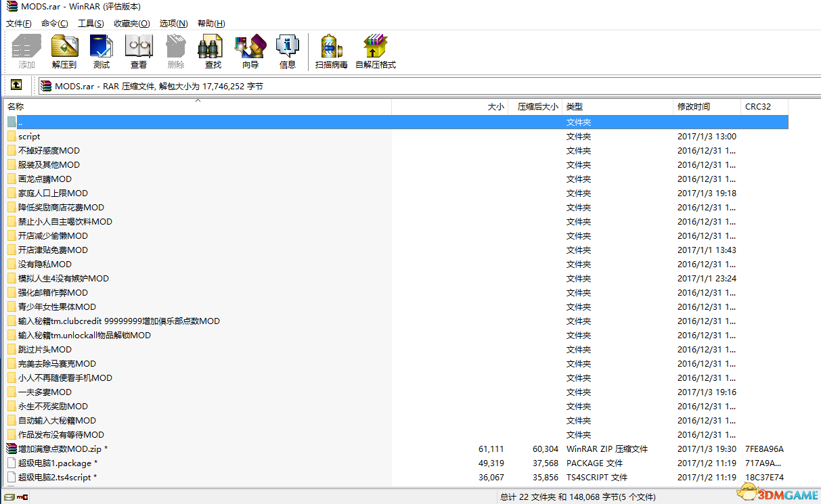The width and height of the screenshot is (821, 504).
Task: Select the 永生不死奖励MOD folder
Action: (53, 406)
